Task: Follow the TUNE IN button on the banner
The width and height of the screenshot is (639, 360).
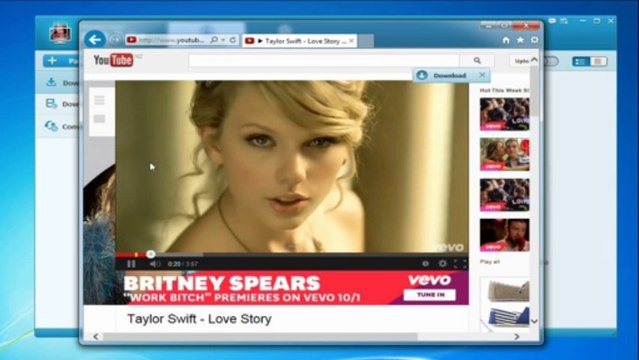Action: pos(430,294)
